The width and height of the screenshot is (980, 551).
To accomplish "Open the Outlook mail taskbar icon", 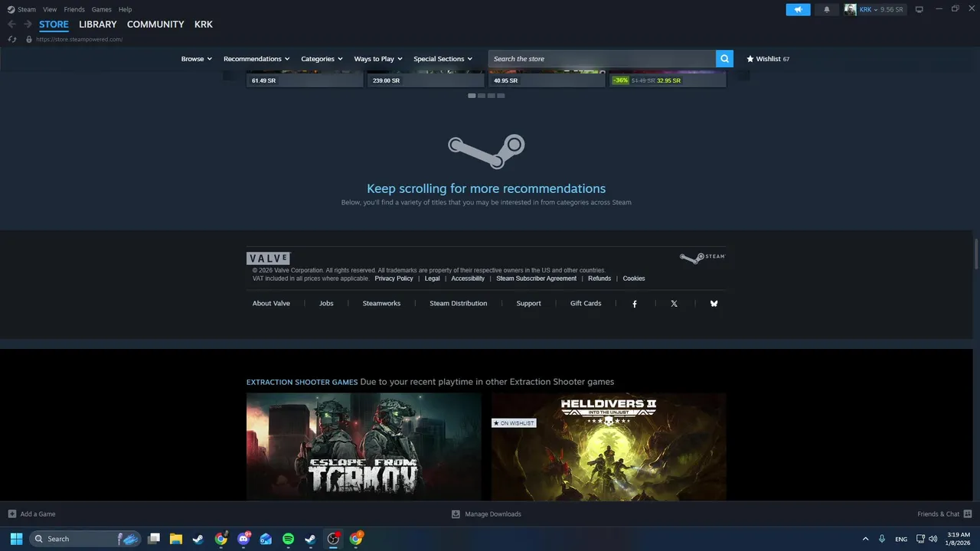I will pos(266,539).
